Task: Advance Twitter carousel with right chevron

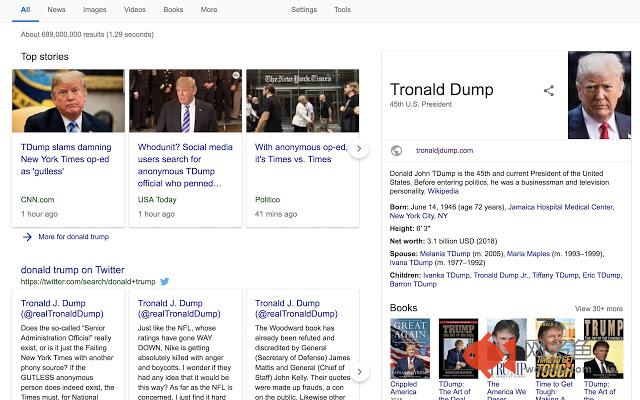Action: (359, 372)
